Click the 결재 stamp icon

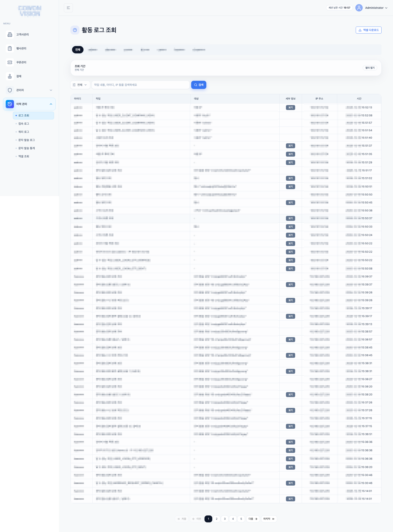point(10,76)
